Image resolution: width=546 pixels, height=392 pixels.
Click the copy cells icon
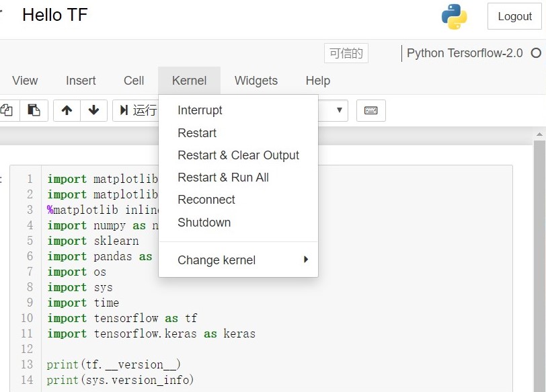point(7,110)
